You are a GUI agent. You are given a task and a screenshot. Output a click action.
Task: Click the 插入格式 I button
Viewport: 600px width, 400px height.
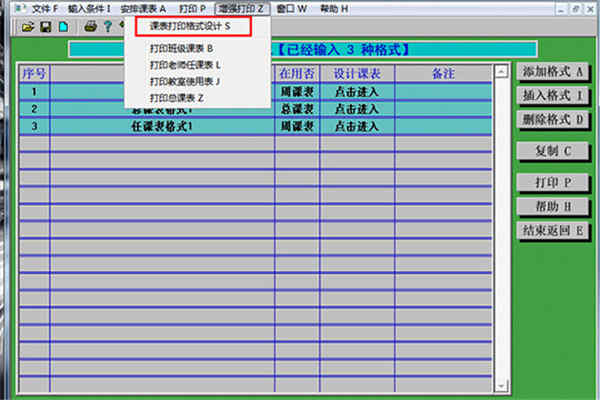552,95
